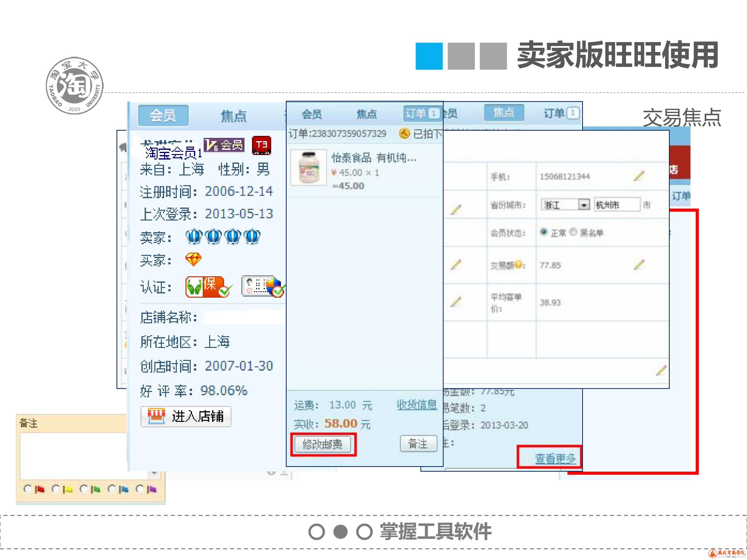
Task: Click the 进入店铺 button
Action: (186, 417)
